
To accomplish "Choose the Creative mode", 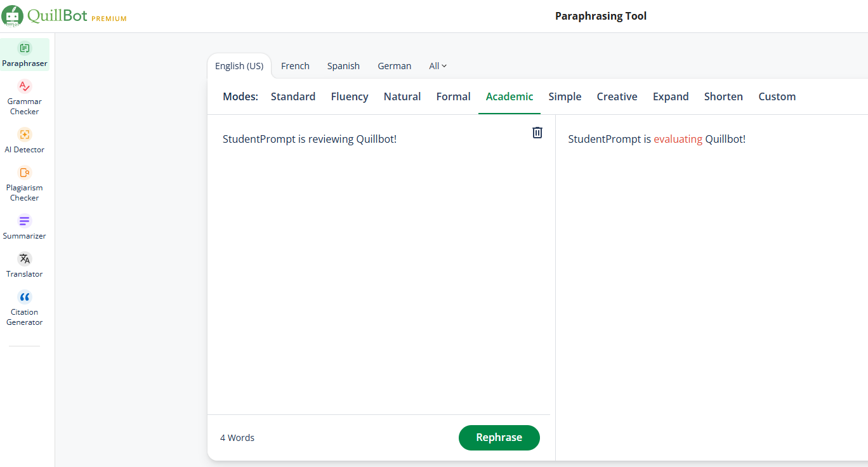I will tap(617, 96).
